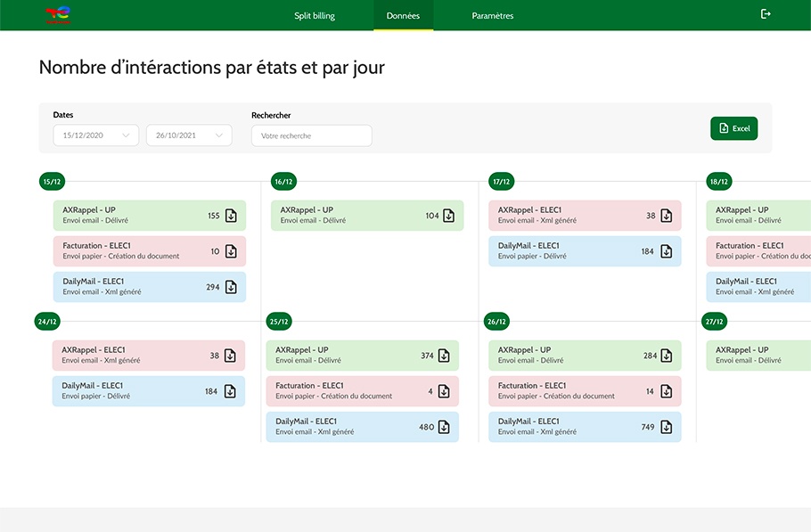The image size is (811, 532).
Task: Select the Données tab
Action: (403, 16)
